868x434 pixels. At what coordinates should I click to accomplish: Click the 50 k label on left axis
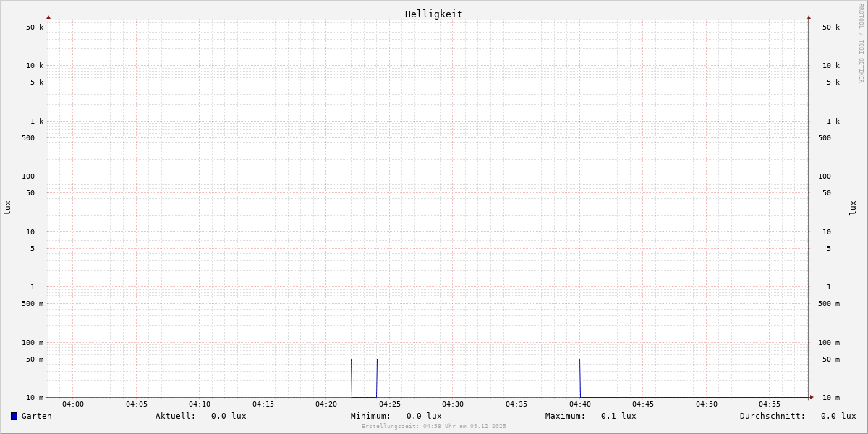pos(35,27)
